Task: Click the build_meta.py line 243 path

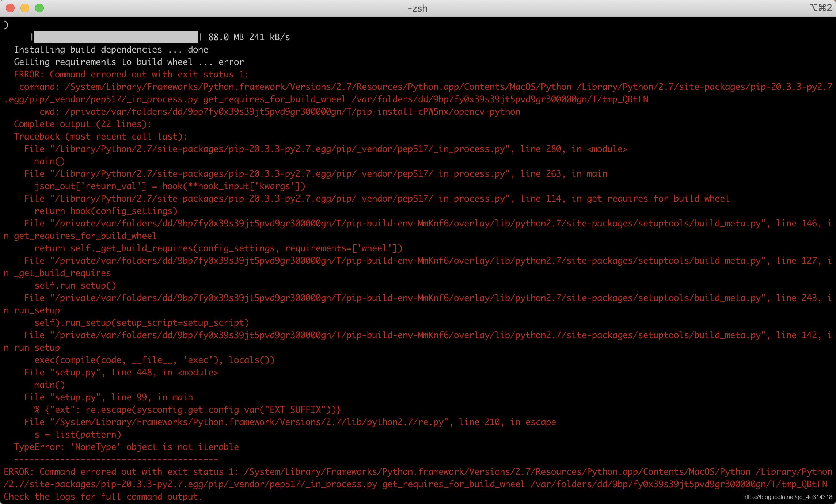Action: pos(418,304)
